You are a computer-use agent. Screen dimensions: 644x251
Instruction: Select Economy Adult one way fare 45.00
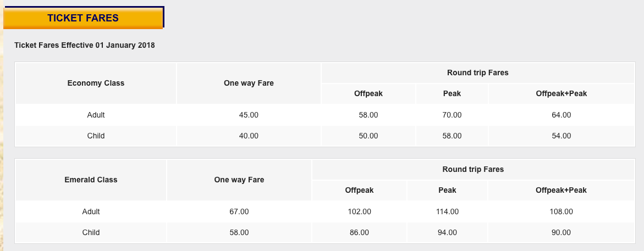pos(249,115)
